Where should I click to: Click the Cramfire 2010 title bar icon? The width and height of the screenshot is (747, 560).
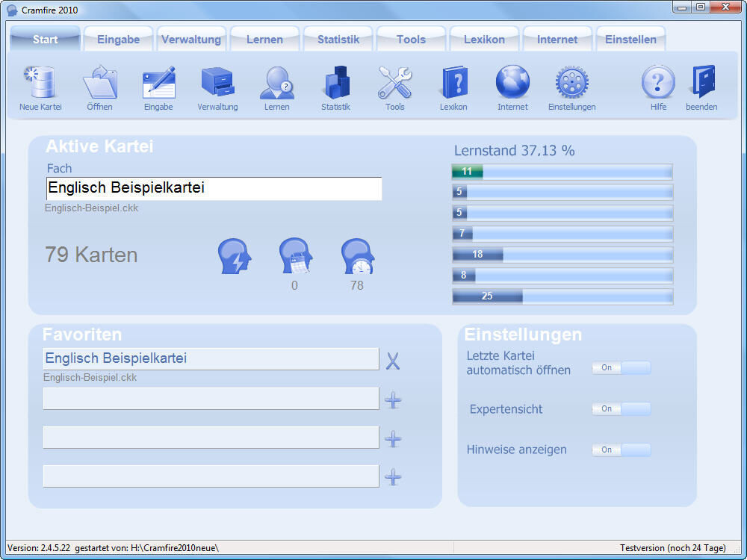click(13, 10)
